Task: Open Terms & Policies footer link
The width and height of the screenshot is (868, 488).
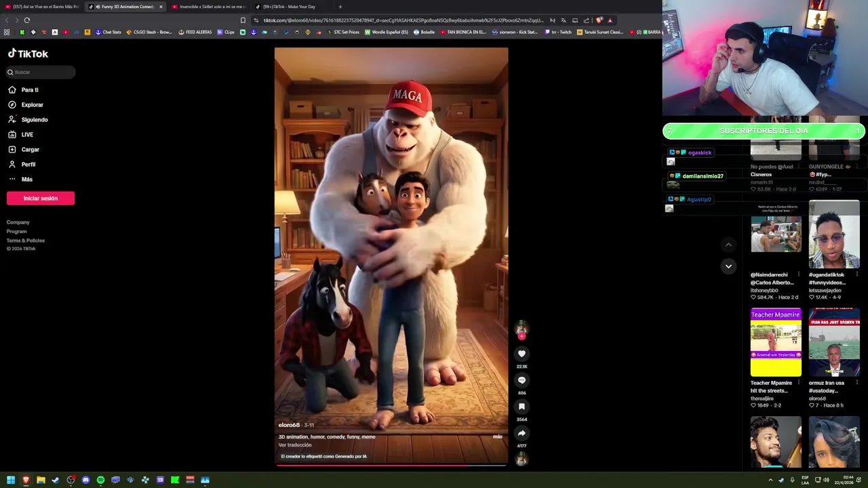Action: point(26,240)
